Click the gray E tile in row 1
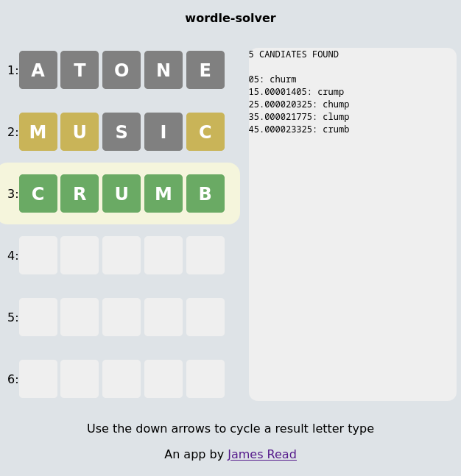The image size is (461, 476). [x=205, y=70]
